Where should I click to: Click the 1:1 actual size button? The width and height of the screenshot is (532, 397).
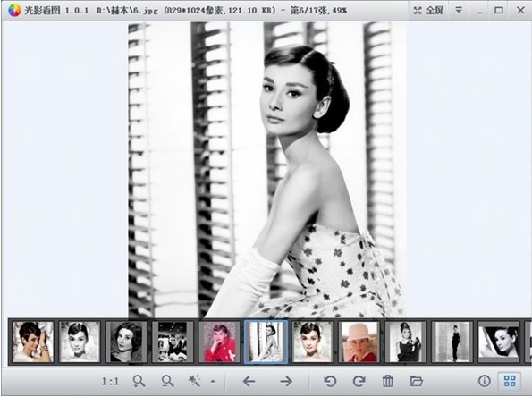(x=110, y=382)
